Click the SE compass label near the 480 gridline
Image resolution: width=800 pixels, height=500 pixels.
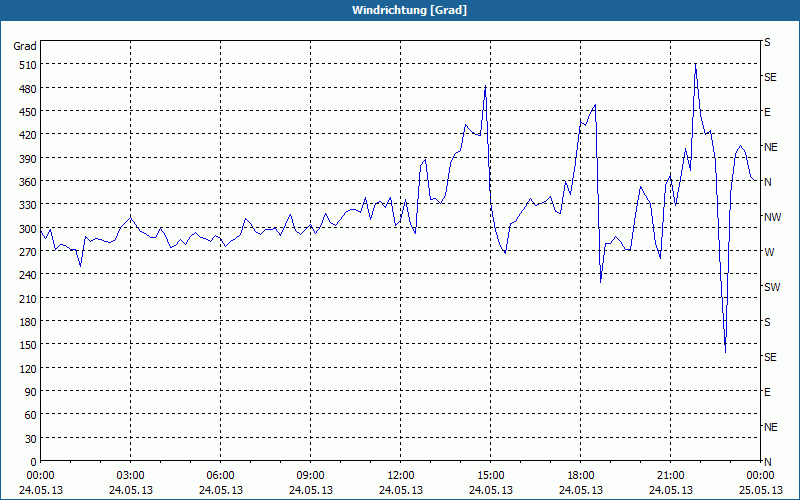click(x=770, y=78)
